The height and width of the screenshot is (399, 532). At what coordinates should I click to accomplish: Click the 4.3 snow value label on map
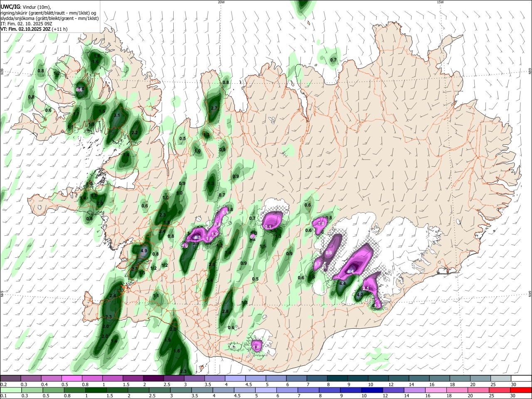[x=198, y=238]
